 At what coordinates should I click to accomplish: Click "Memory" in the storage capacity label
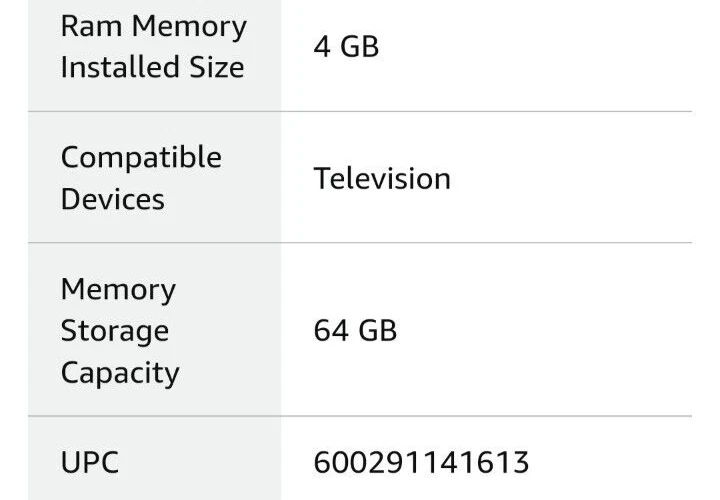coord(118,289)
